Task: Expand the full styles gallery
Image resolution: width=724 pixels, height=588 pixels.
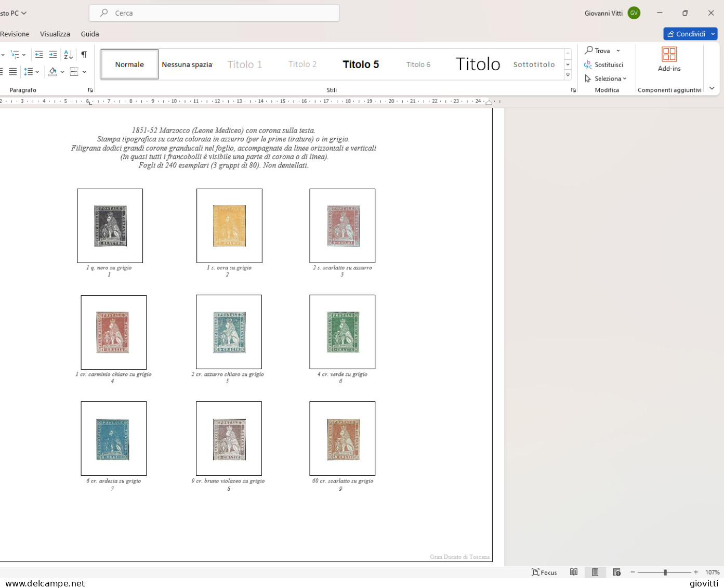Action: pos(568,75)
